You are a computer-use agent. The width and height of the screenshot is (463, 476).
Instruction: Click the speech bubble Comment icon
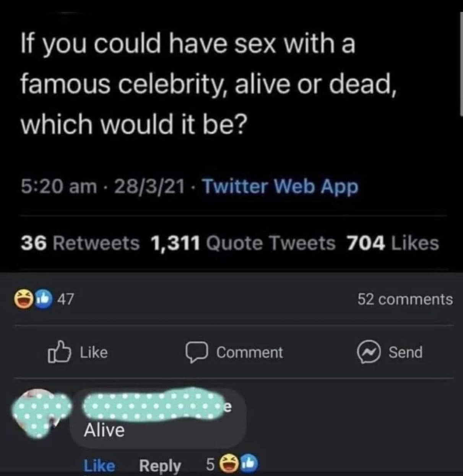[x=197, y=352]
